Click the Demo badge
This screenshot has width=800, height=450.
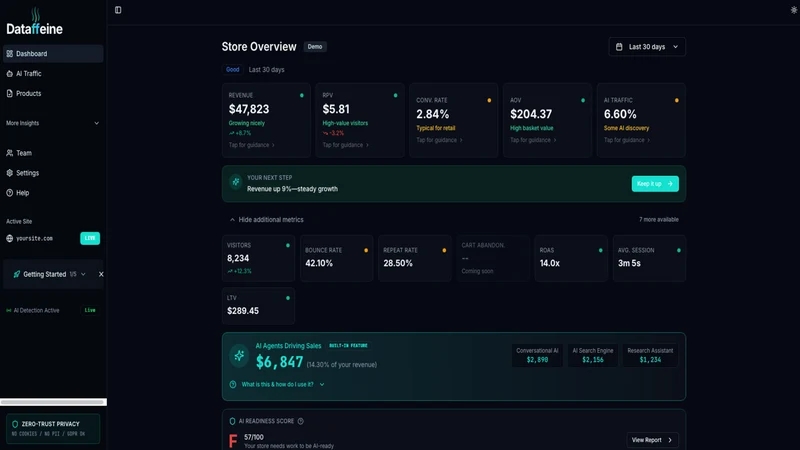(315, 47)
